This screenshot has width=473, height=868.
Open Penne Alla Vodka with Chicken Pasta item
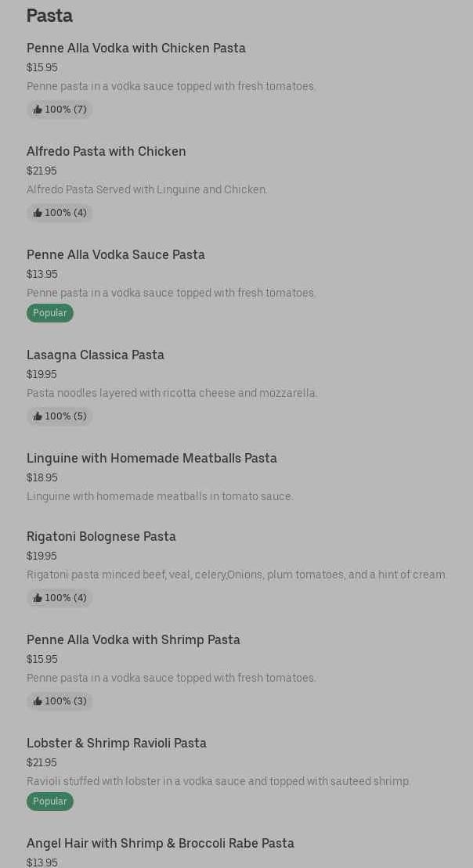click(x=136, y=49)
